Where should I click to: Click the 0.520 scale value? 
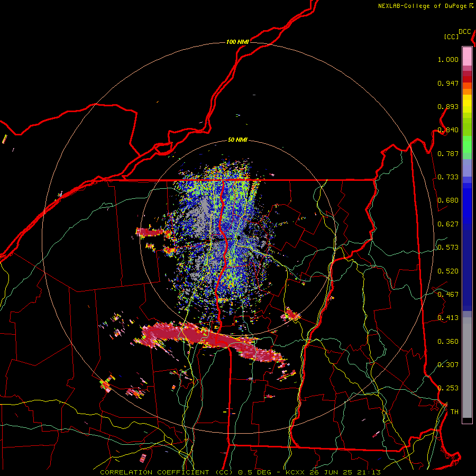coord(448,271)
